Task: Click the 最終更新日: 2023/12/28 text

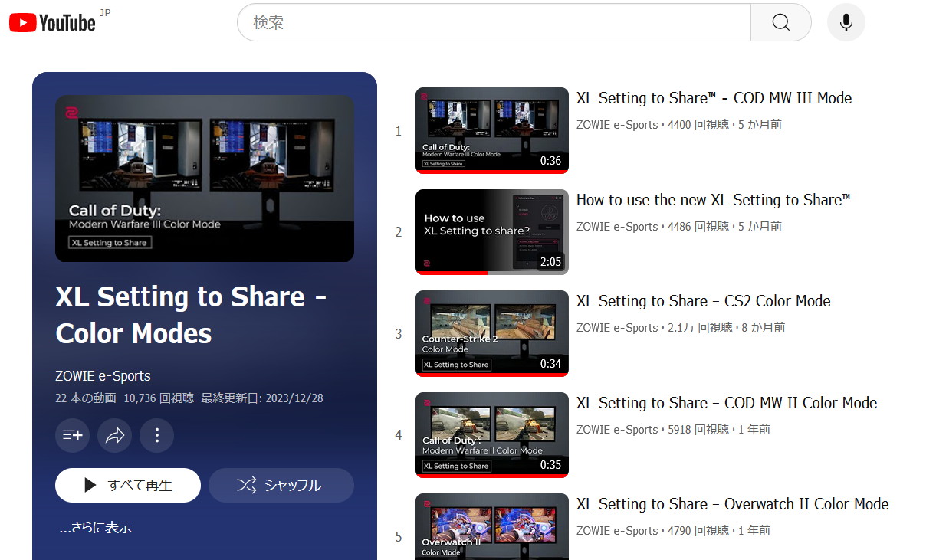Action: coord(262,398)
